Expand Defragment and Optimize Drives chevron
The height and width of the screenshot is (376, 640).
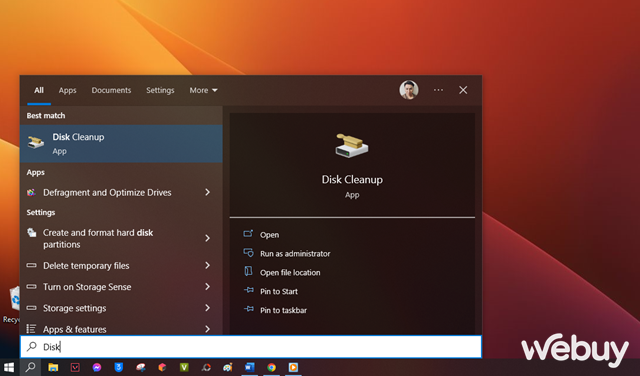[207, 192]
